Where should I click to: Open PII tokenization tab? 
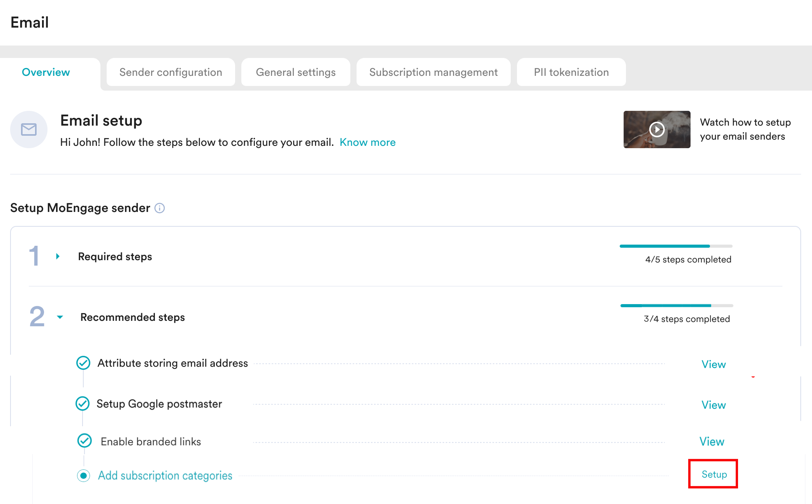pyautogui.click(x=571, y=72)
